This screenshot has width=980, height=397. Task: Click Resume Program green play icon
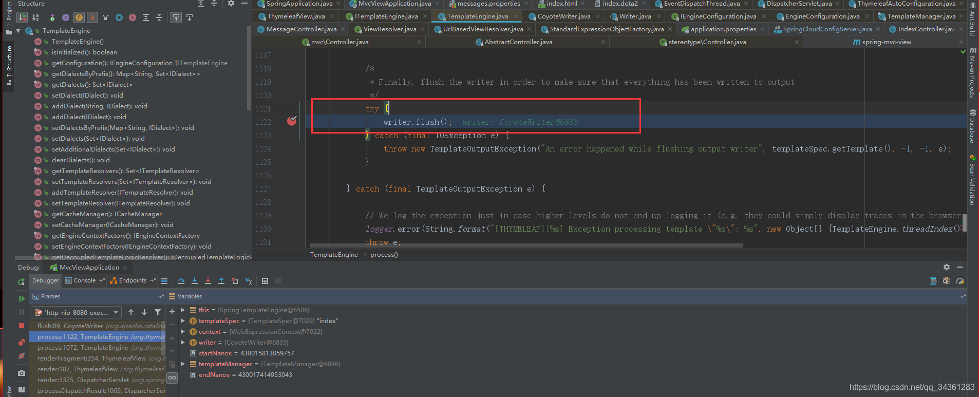click(x=21, y=298)
